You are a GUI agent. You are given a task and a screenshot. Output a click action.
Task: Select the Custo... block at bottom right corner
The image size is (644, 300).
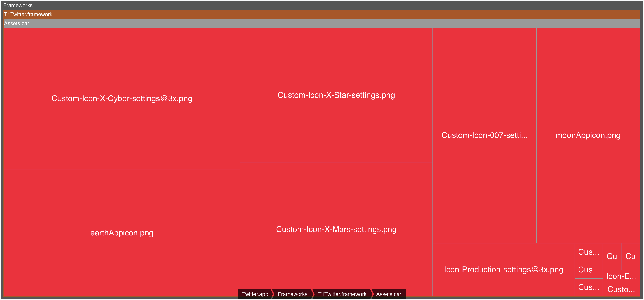[622, 289]
